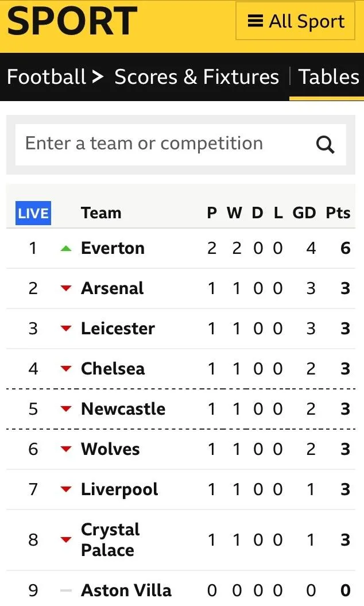This screenshot has width=364, height=606.
Task: Open Newcastle team details
Action: (123, 409)
